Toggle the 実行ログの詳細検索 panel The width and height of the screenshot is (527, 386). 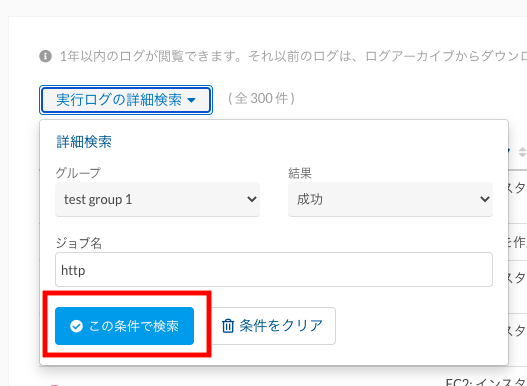pyautogui.click(x=126, y=100)
